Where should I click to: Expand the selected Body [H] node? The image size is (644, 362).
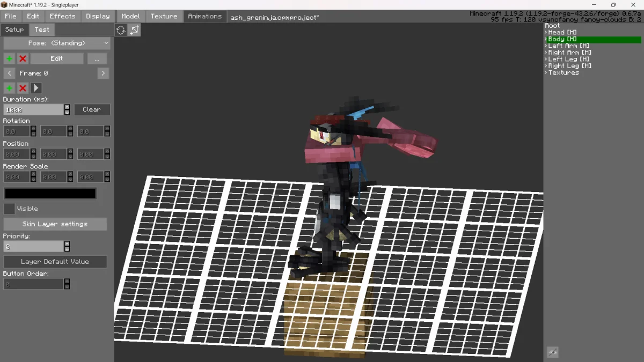click(546, 39)
